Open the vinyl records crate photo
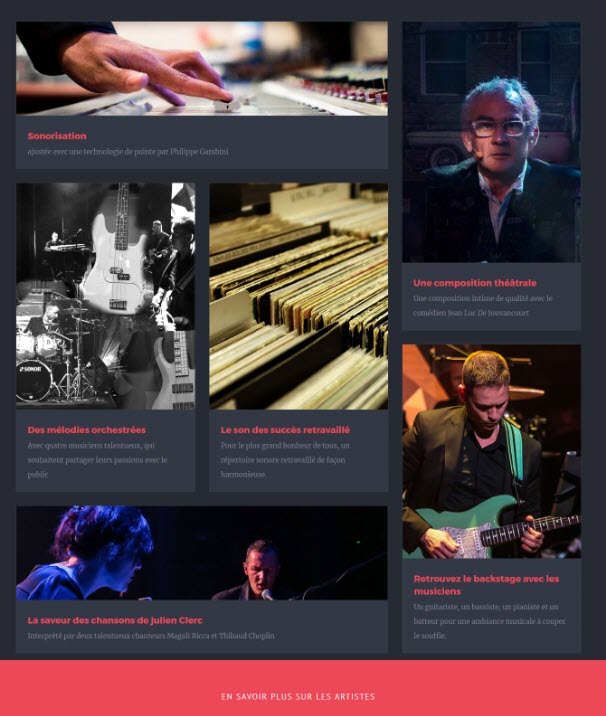 (x=299, y=296)
